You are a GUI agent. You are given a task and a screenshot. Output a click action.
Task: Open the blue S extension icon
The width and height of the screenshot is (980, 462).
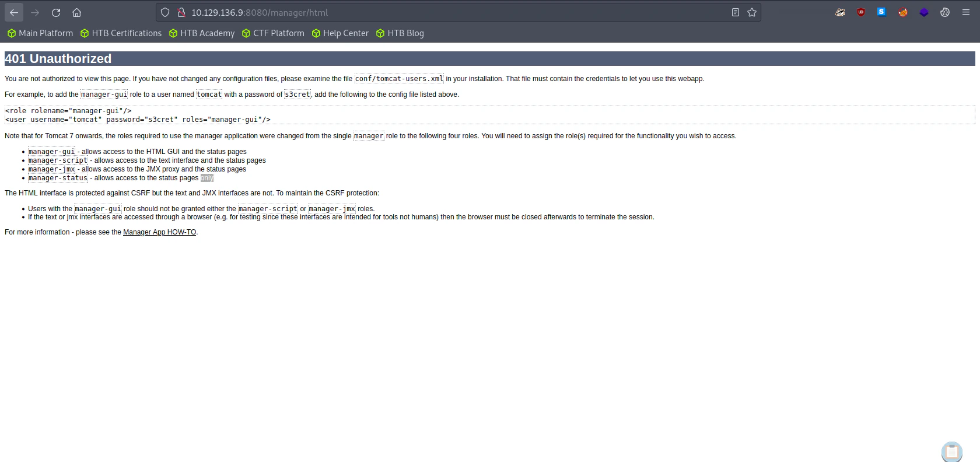881,12
